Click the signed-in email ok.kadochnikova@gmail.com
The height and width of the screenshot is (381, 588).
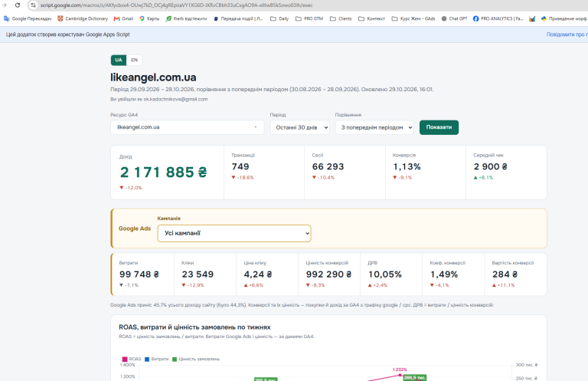[175, 99]
